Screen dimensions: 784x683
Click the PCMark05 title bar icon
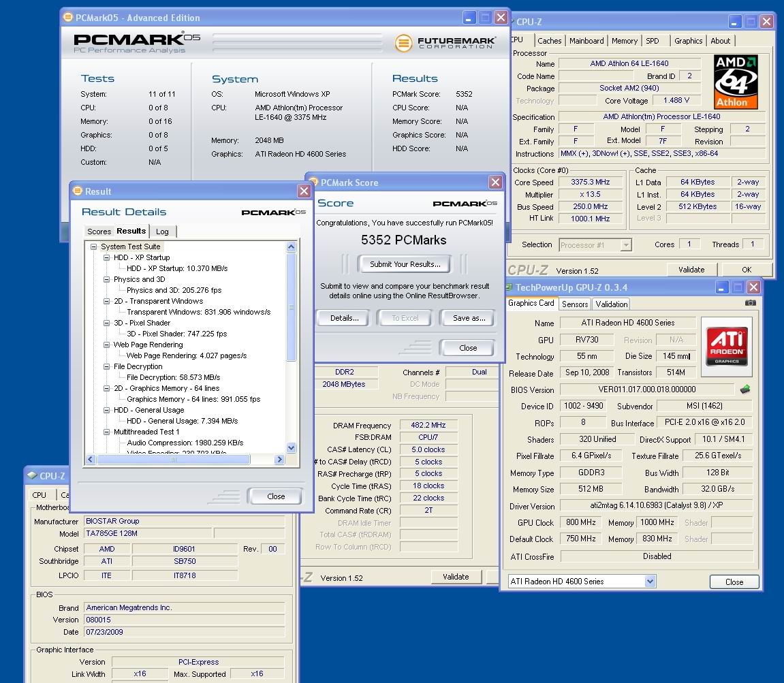tap(68, 17)
